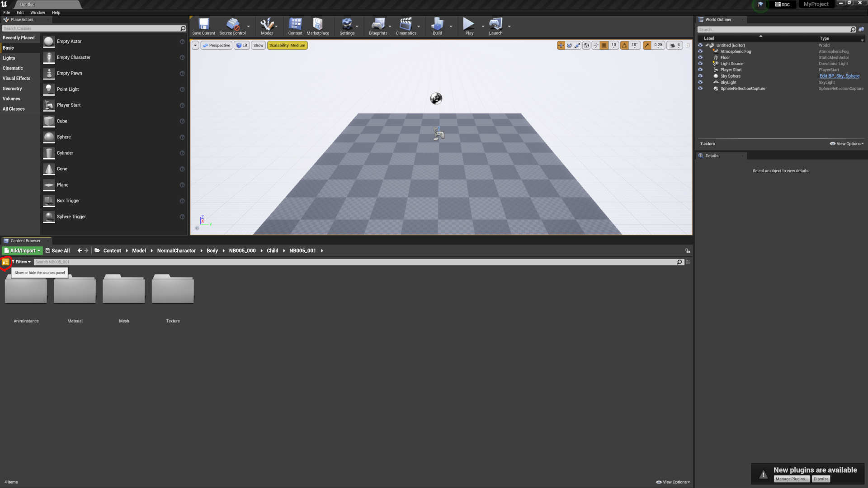868x488 pixels.
Task: Maximize or restore the viewport
Action: 688,45
